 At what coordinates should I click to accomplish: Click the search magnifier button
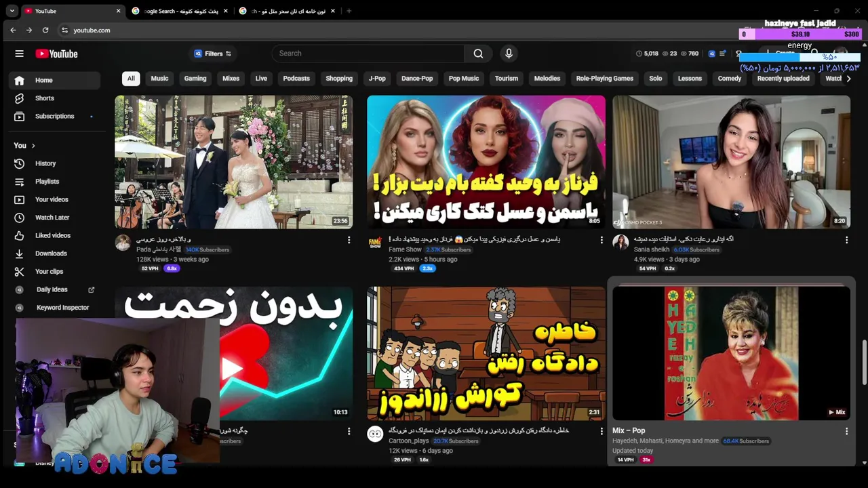[x=478, y=54]
